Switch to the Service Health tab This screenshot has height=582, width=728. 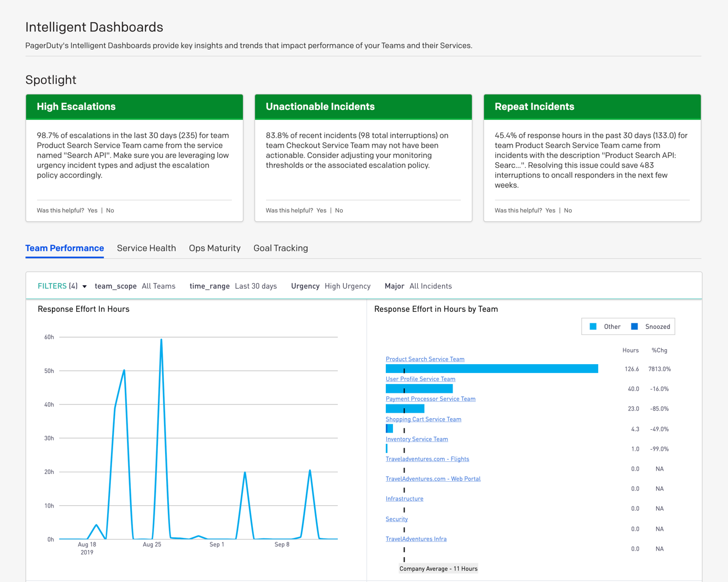point(146,248)
